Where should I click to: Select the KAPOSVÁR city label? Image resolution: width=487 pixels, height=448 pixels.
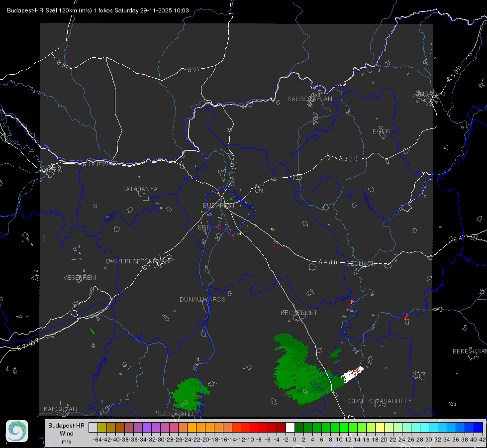click(60, 409)
